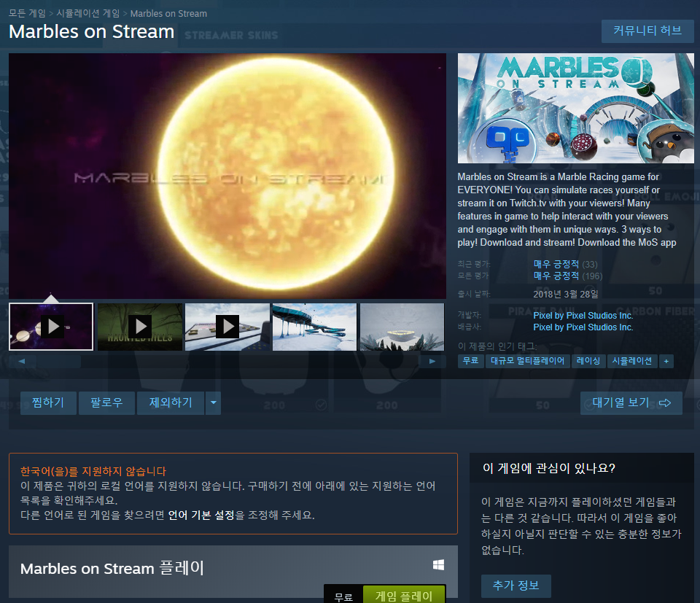Click the 한국어(을)를 지원하지 않습니다 warning heading

point(93,471)
